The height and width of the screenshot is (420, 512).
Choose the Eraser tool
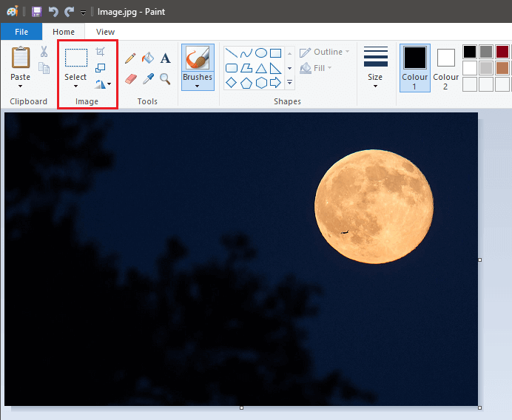(131, 78)
